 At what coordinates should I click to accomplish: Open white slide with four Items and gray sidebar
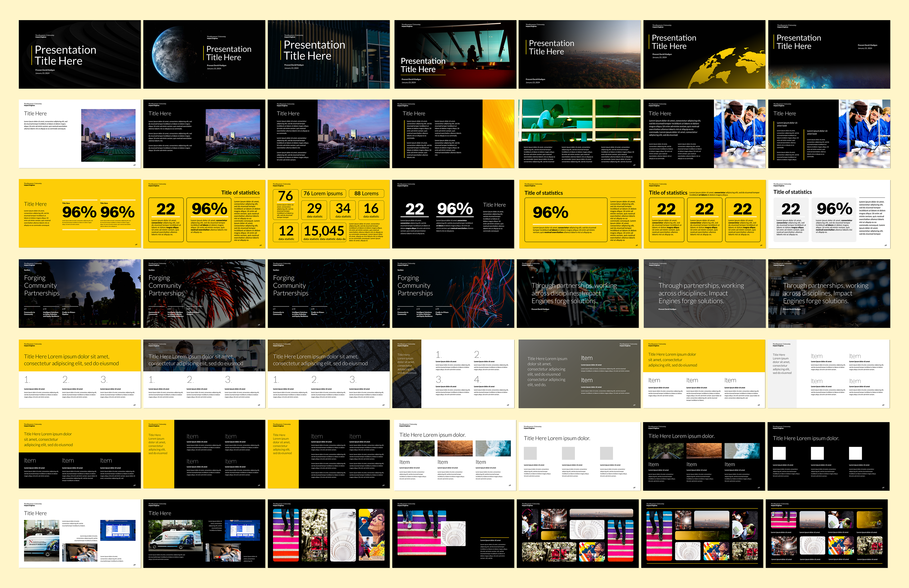(x=829, y=374)
